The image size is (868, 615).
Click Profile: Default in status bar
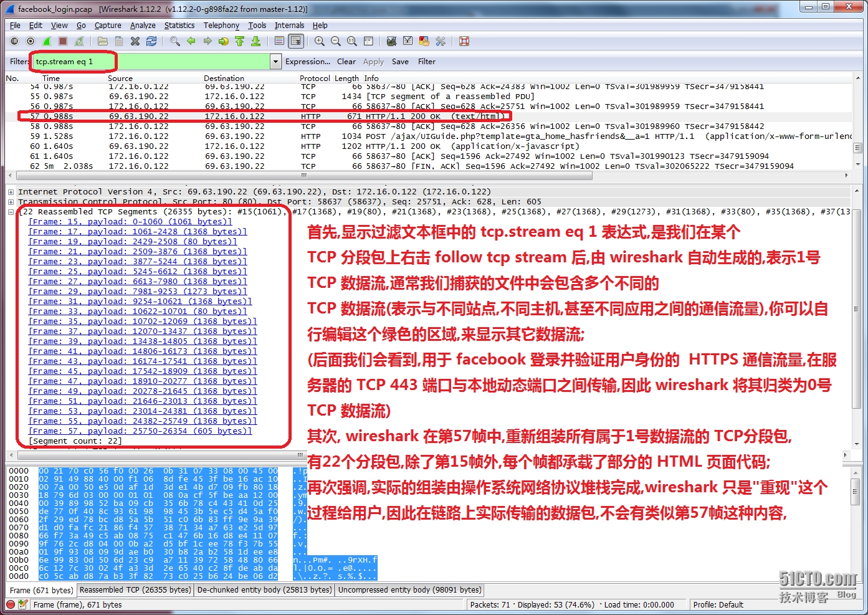click(718, 604)
